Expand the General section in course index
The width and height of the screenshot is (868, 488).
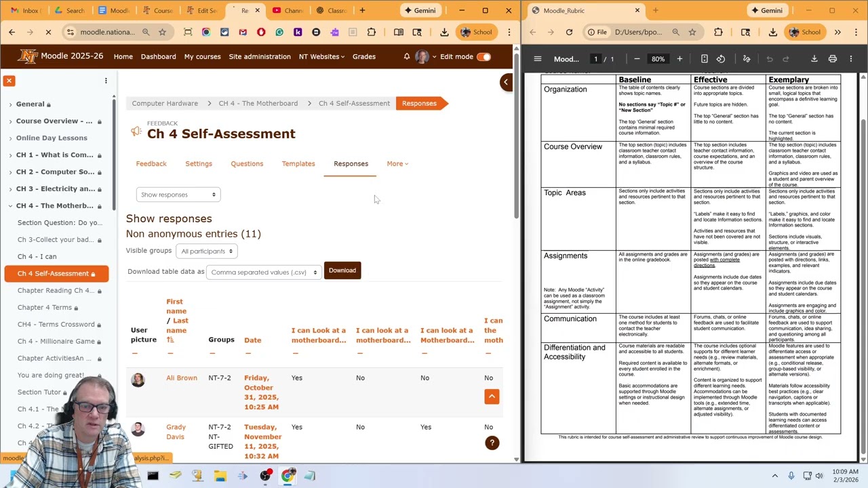[x=10, y=104]
